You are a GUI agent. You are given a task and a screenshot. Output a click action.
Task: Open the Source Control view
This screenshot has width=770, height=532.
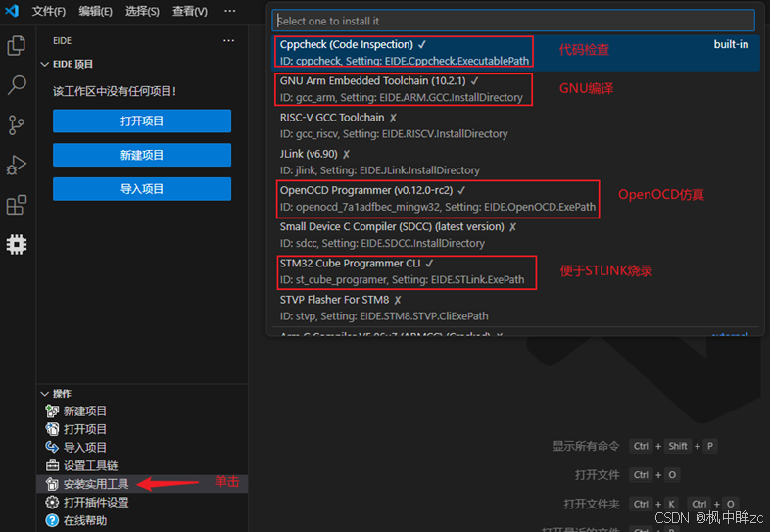click(17, 124)
